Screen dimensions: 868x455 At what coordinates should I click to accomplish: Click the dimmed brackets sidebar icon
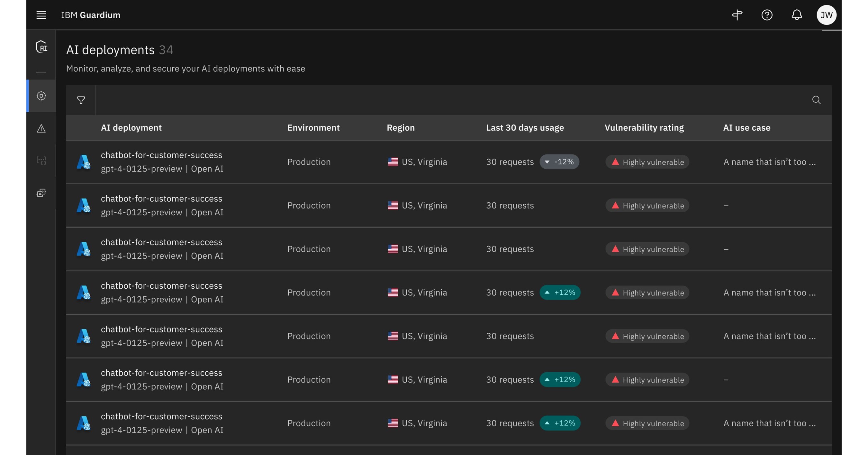(x=41, y=161)
